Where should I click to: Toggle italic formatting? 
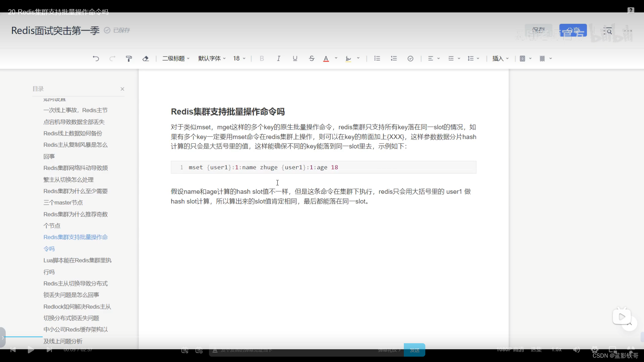(278, 59)
